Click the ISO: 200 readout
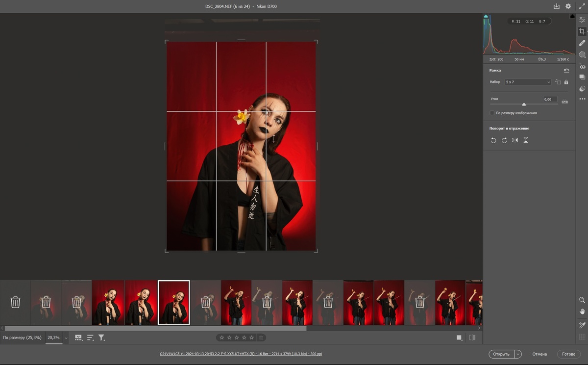 click(496, 59)
